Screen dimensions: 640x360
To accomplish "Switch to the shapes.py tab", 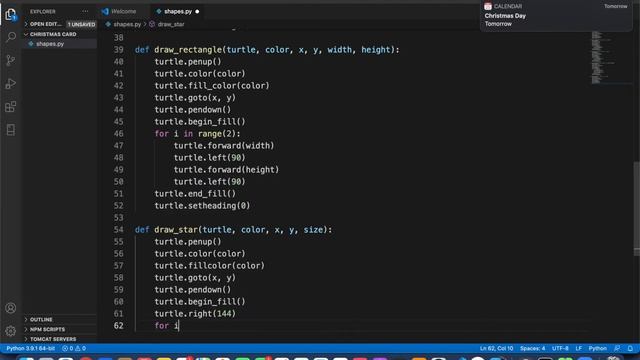I will tap(178, 11).
